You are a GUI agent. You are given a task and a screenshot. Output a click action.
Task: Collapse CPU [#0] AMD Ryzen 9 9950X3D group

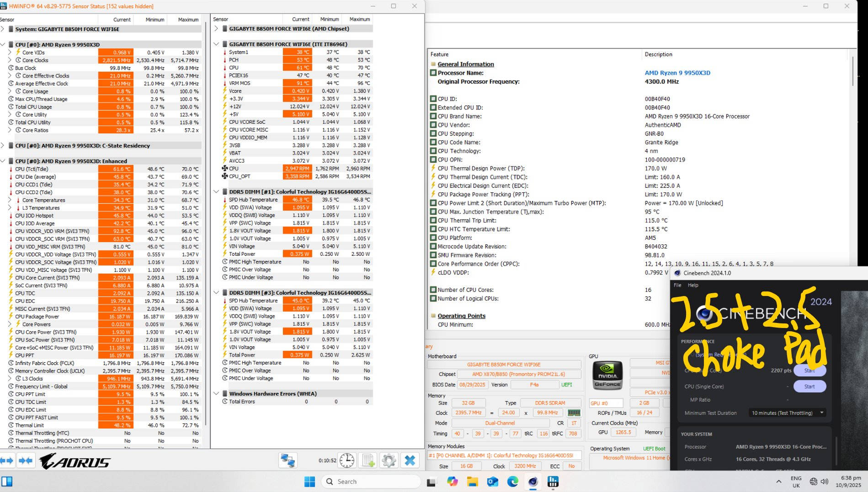coord(3,44)
